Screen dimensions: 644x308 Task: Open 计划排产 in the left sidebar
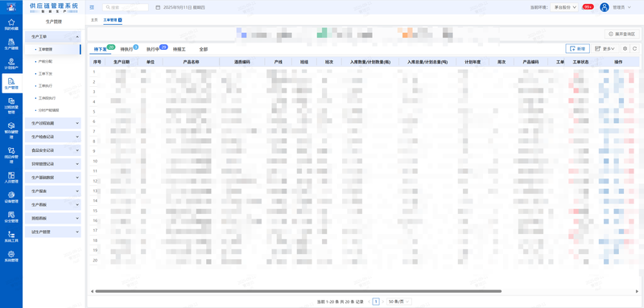[11, 64]
